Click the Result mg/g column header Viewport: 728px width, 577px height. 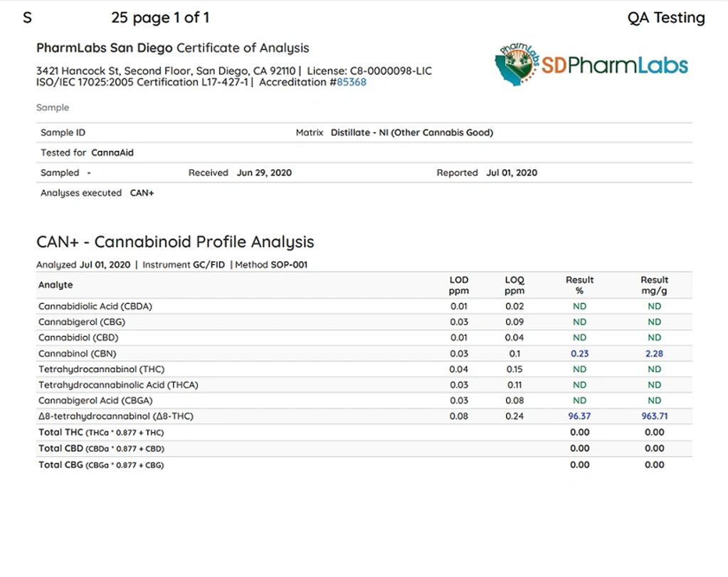[x=654, y=285]
